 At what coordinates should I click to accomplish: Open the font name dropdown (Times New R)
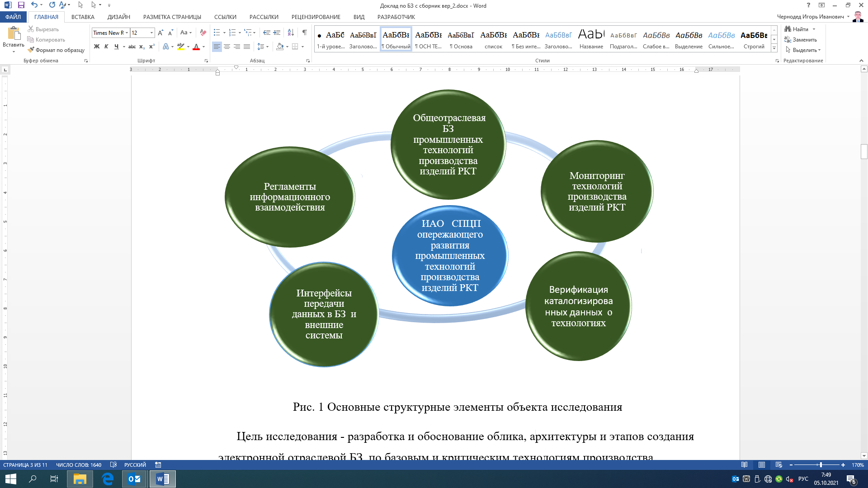pos(127,33)
